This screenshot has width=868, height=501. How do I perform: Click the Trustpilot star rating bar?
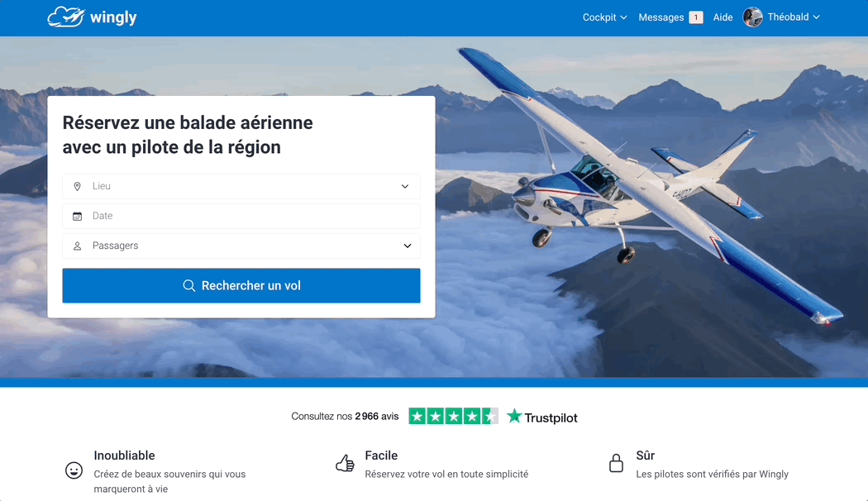tap(453, 416)
